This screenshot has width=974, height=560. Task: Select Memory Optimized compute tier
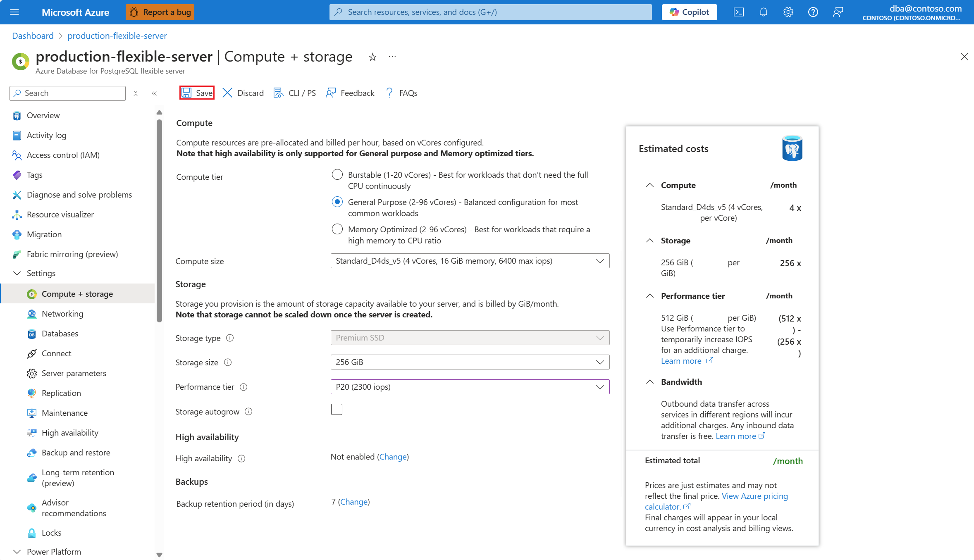coord(337,229)
